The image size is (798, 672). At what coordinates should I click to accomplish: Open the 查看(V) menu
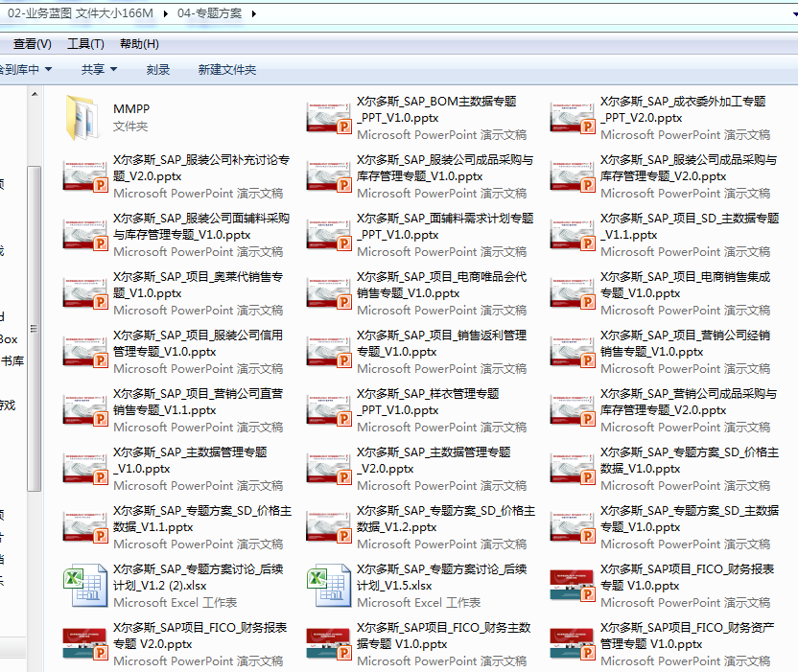pyautogui.click(x=32, y=44)
